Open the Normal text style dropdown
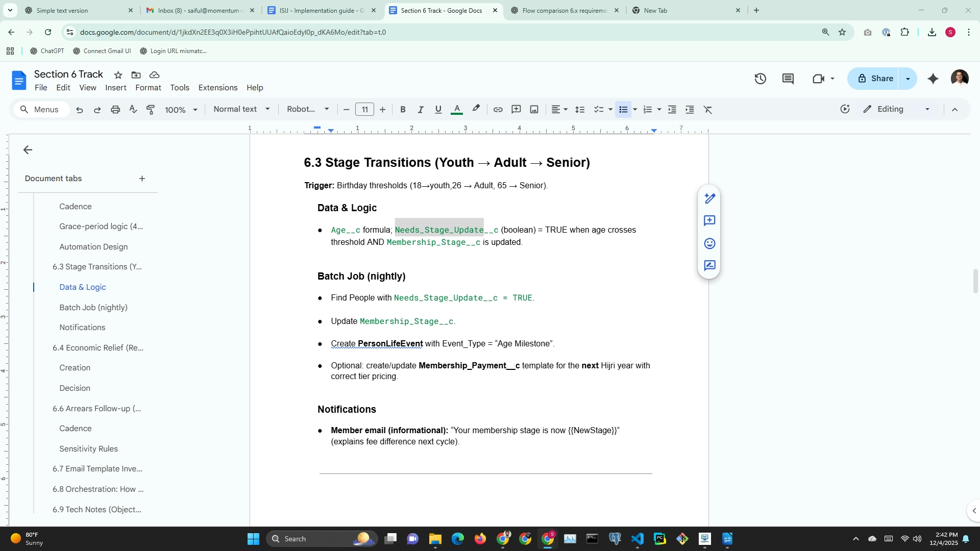The width and height of the screenshot is (980, 551). pyautogui.click(x=241, y=109)
